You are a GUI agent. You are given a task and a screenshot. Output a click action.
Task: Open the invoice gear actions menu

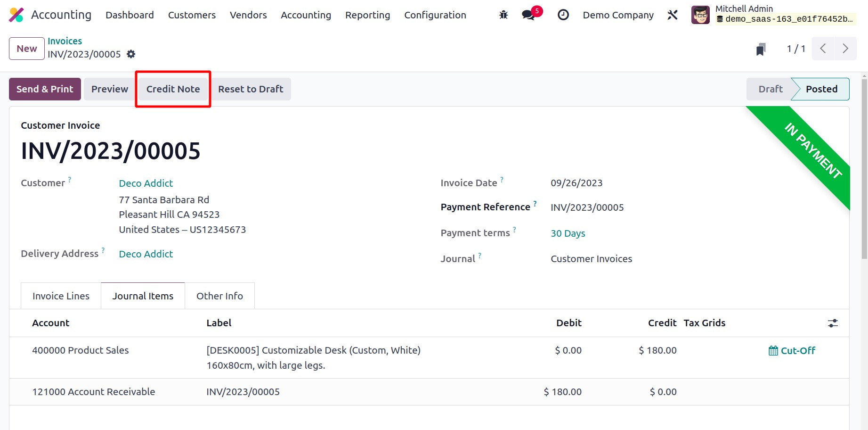pos(131,54)
